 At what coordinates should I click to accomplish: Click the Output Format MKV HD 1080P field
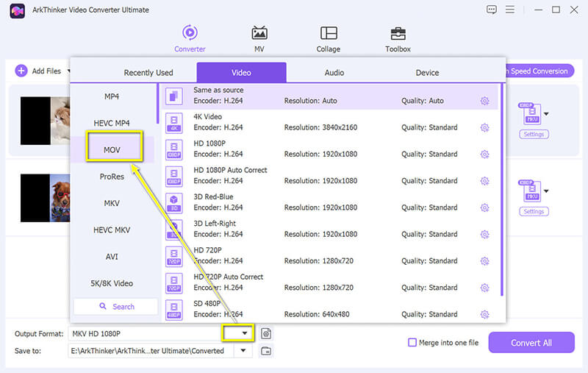click(146, 333)
